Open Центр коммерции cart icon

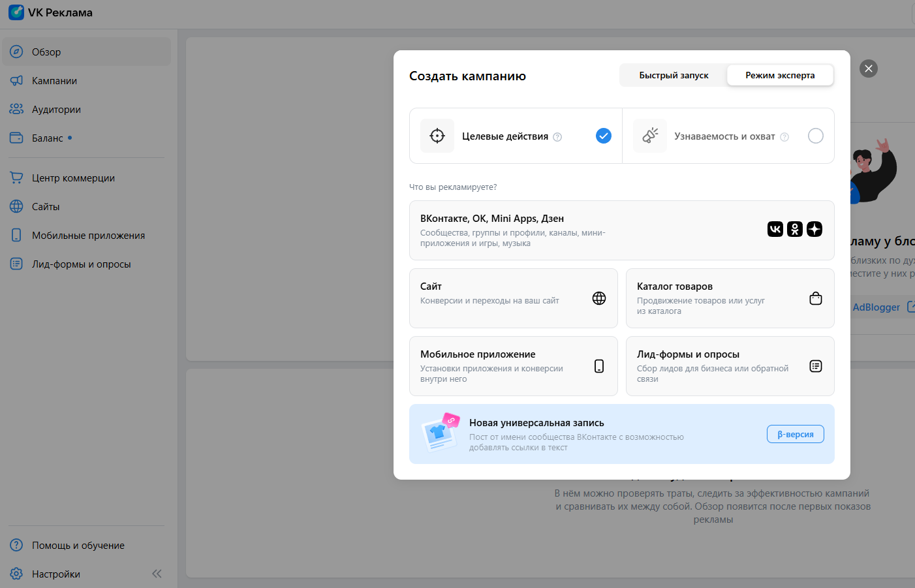click(16, 178)
